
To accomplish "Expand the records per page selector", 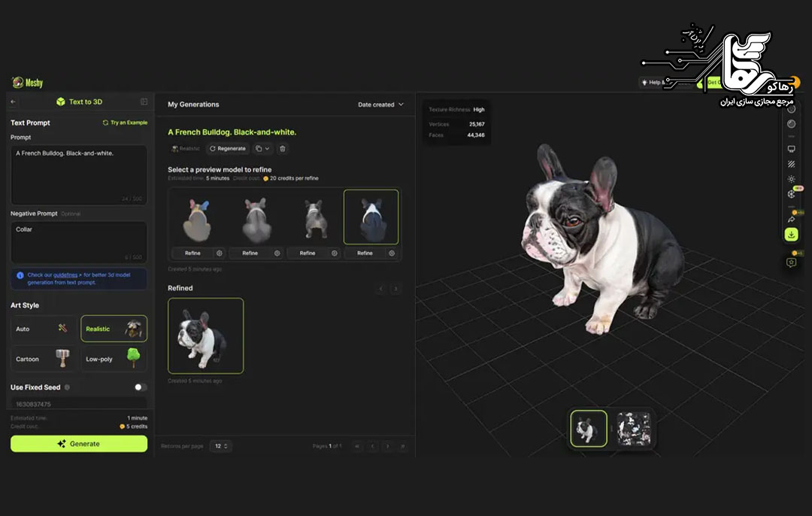I will coord(220,446).
